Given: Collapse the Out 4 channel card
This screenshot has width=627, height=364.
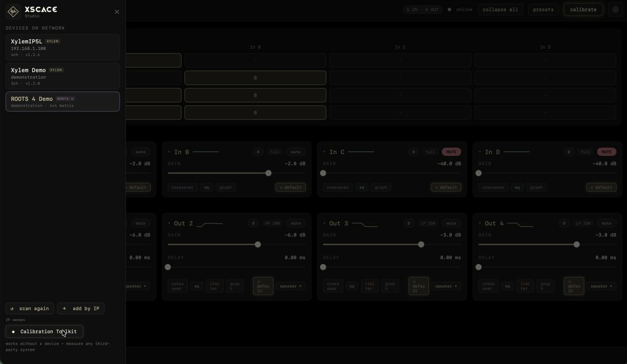Looking at the screenshot, I should [480, 224].
